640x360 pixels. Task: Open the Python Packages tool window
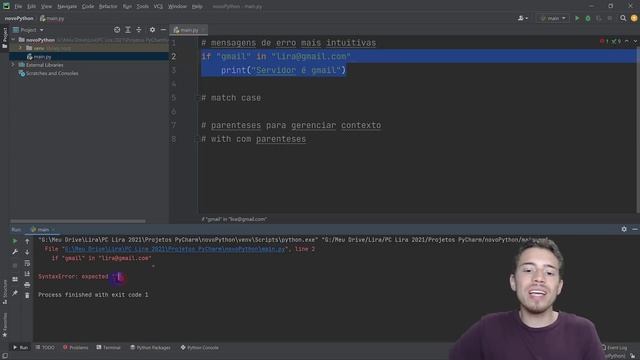coord(150,348)
